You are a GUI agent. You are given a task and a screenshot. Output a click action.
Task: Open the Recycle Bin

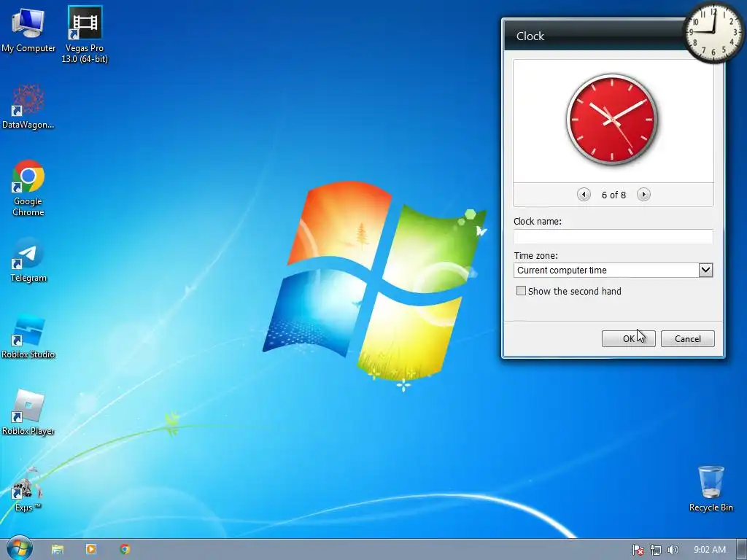click(711, 489)
